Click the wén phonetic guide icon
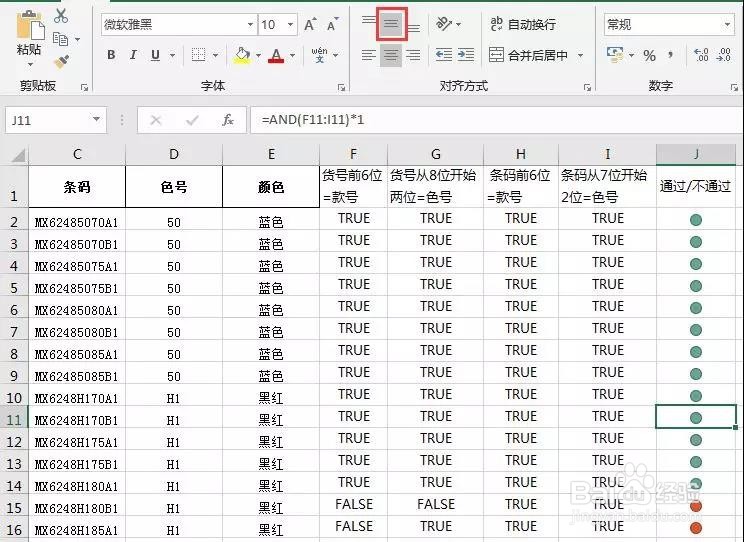Screen dimensions: 744x542 coord(319,55)
